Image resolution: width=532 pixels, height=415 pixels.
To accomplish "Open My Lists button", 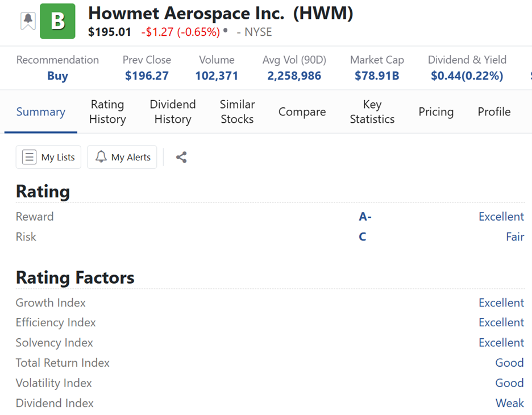I will coord(49,157).
